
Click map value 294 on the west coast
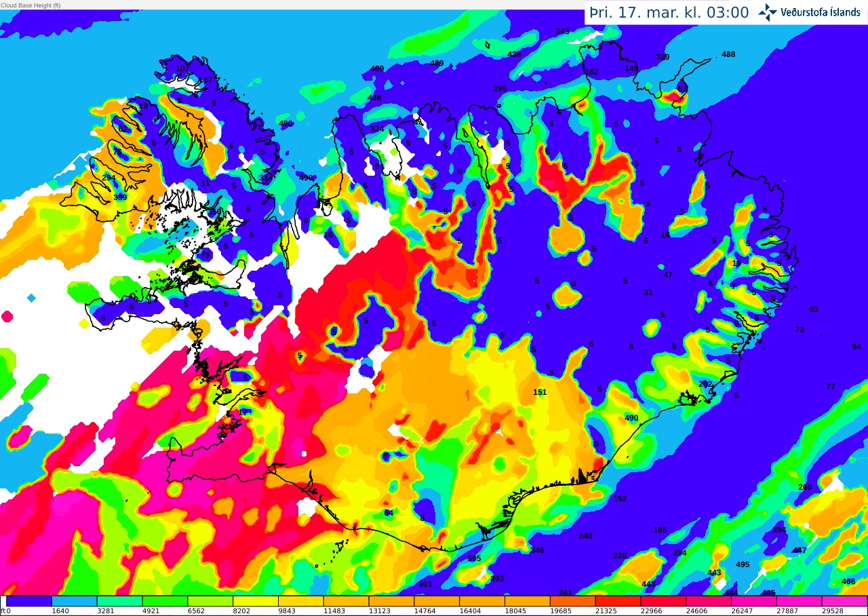108,178
